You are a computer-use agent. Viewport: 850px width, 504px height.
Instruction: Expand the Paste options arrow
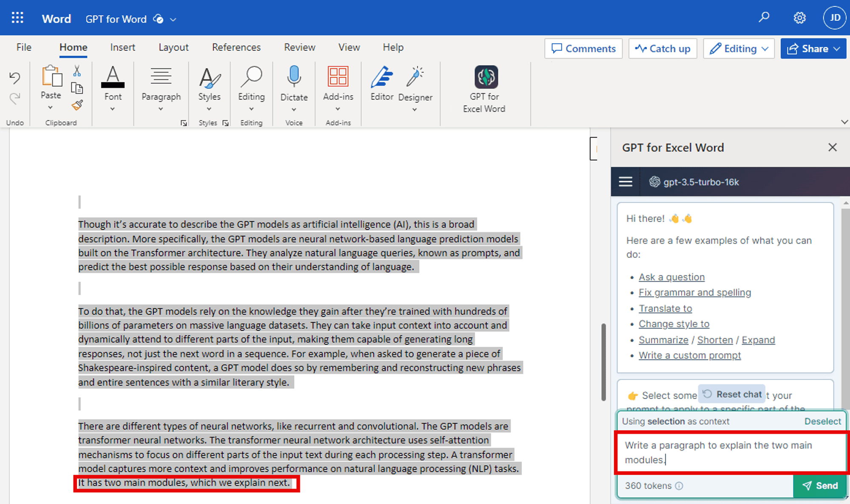(x=50, y=108)
